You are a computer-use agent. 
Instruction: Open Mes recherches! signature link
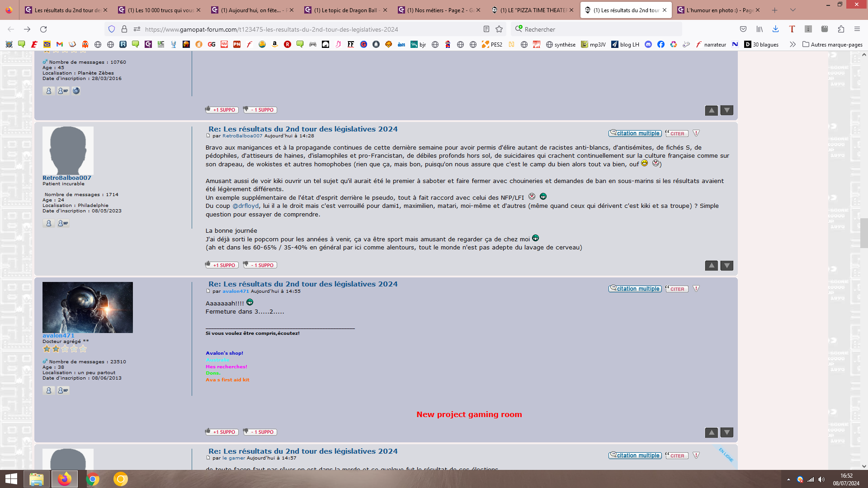click(x=226, y=367)
